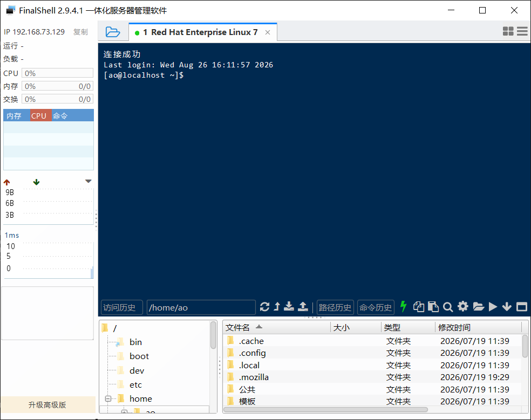Click the copy icon in terminal toolbar

[x=419, y=307]
